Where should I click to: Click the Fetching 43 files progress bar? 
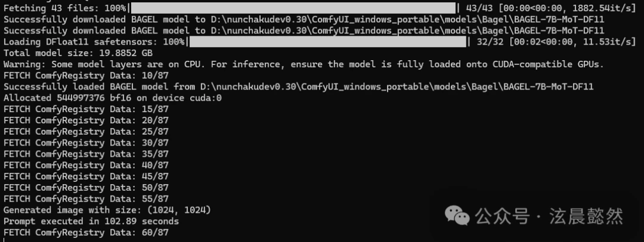point(293,8)
